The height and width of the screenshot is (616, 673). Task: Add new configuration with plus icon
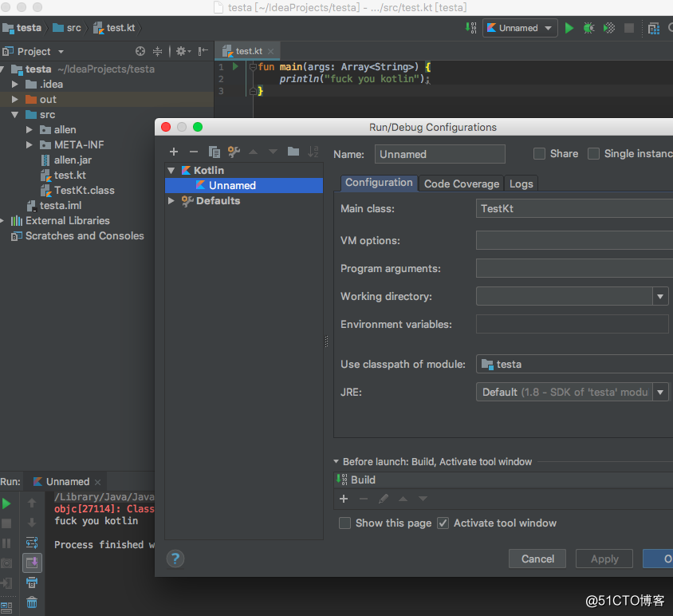(x=173, y=152)
